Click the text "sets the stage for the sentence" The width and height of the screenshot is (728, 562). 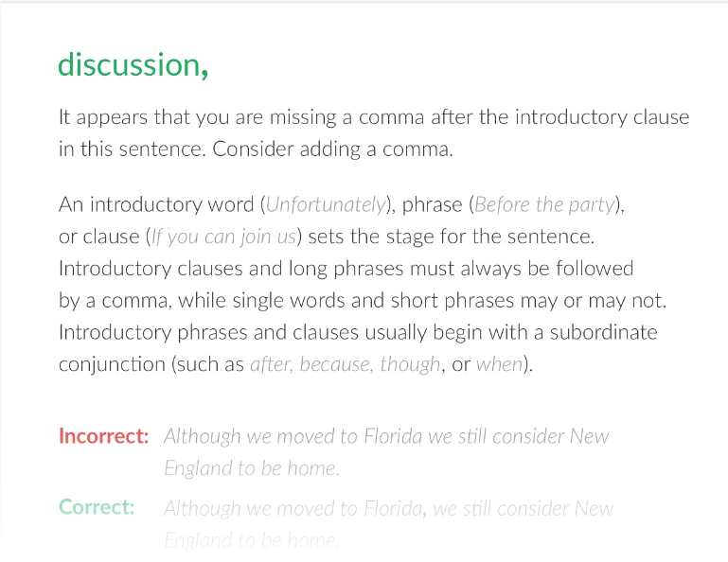pos(451,237)
